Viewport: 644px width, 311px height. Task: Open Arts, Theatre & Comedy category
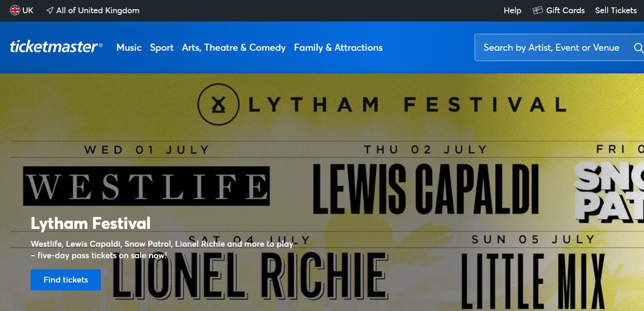click(x=234, y=48)
